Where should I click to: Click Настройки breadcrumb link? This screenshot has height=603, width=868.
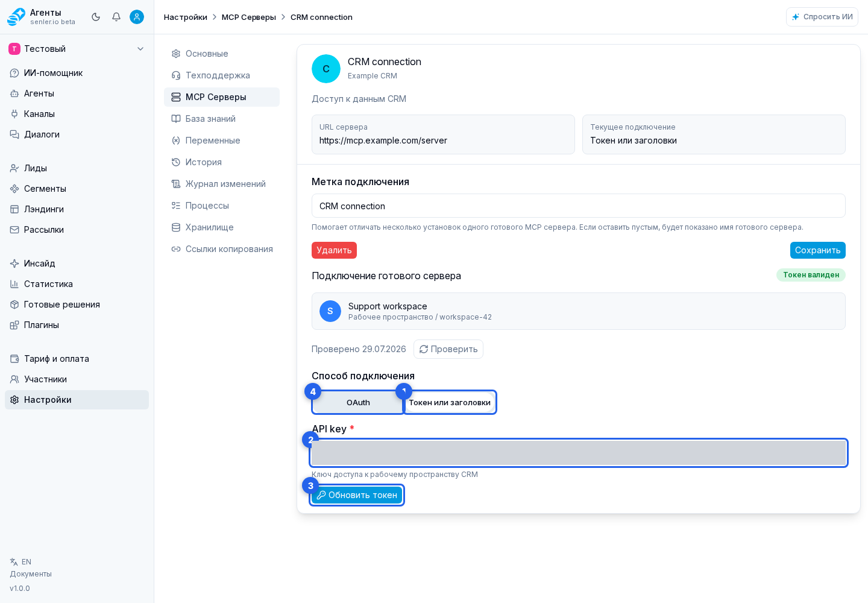click(186, 17)
